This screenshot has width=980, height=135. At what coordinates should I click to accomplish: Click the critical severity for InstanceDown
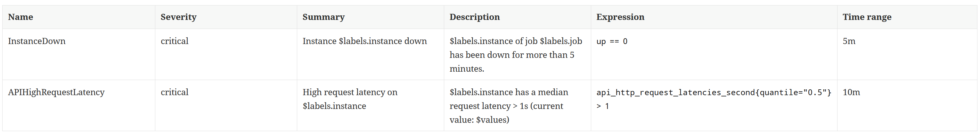pyautogui.click(x=174, y=41)
